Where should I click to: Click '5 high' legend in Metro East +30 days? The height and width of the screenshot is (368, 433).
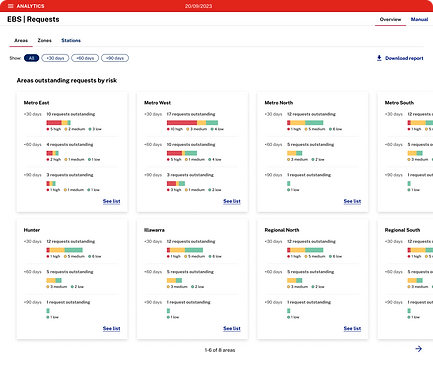[54, 129]
